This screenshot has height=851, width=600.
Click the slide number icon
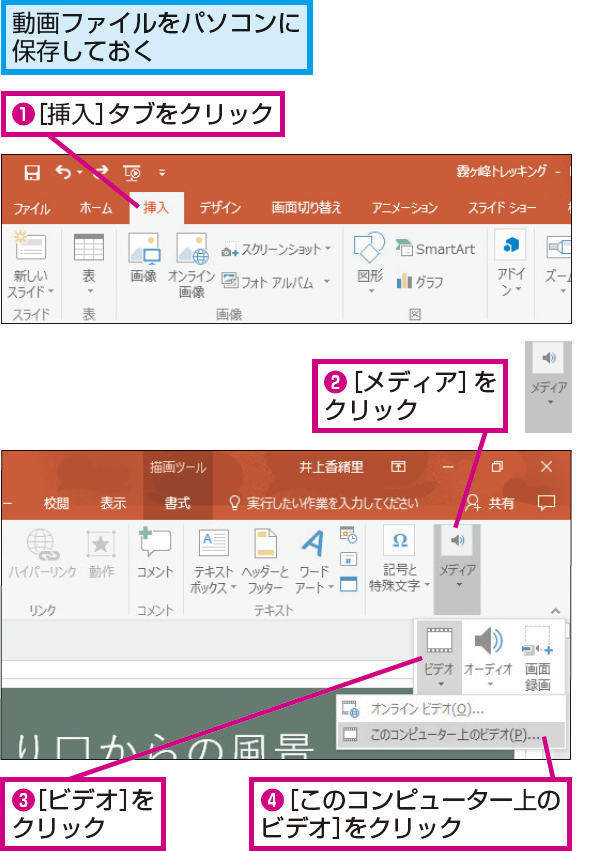coord(348,558)
